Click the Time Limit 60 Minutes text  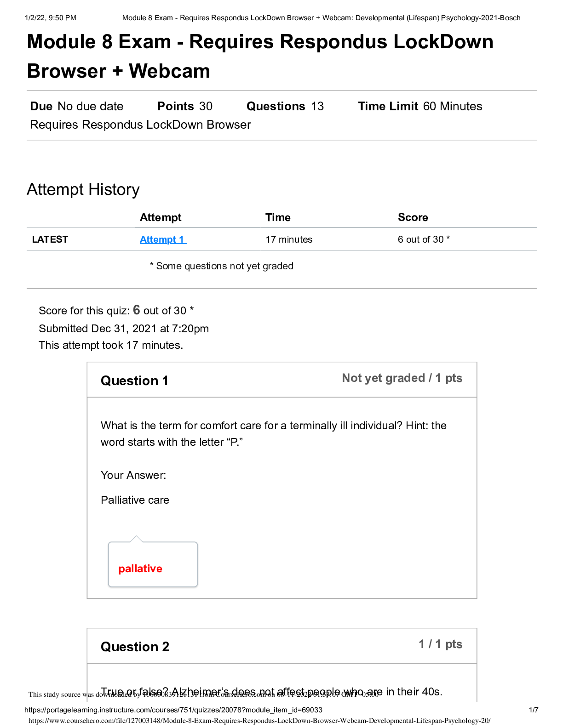tap(420, 106)
